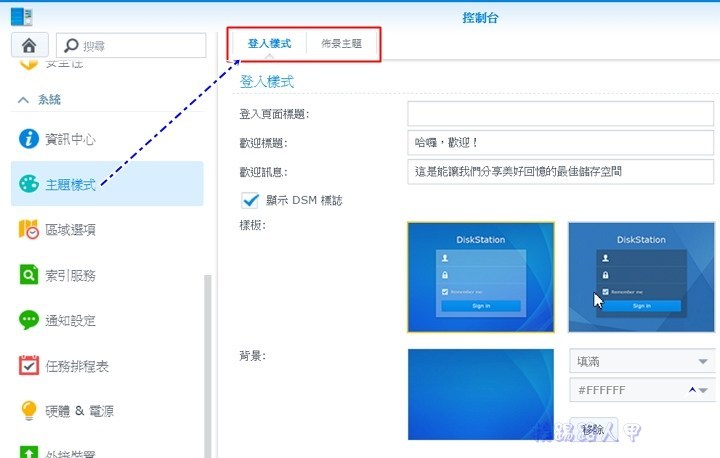720x458 pixels.
Task: Click the 歡迎訊息 input field
Action: click(x=560, y=171)
